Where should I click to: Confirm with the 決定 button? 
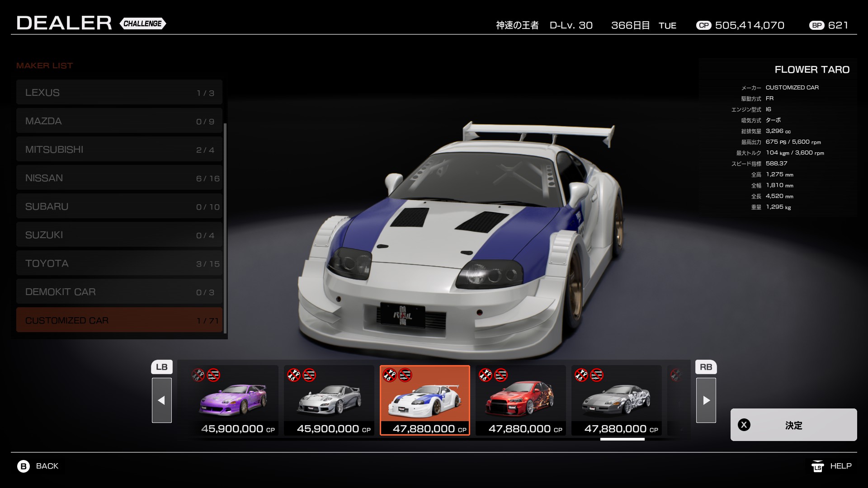click(794, 425)
